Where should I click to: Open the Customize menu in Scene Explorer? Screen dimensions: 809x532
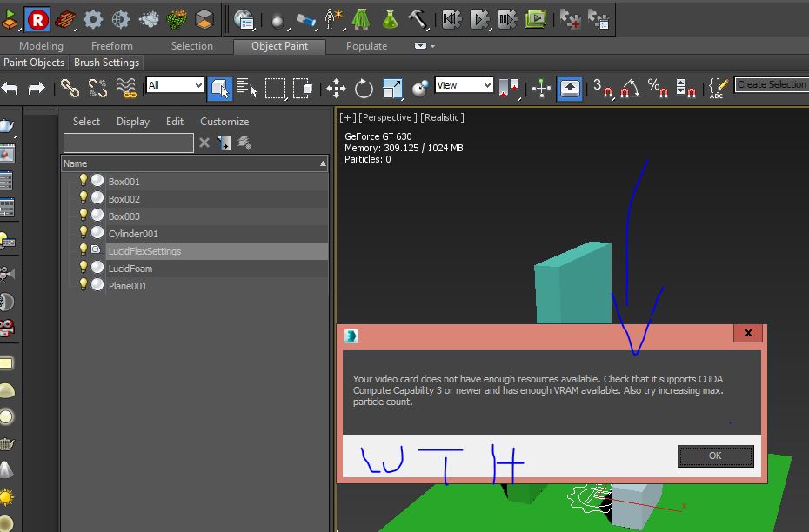(224, 122)
